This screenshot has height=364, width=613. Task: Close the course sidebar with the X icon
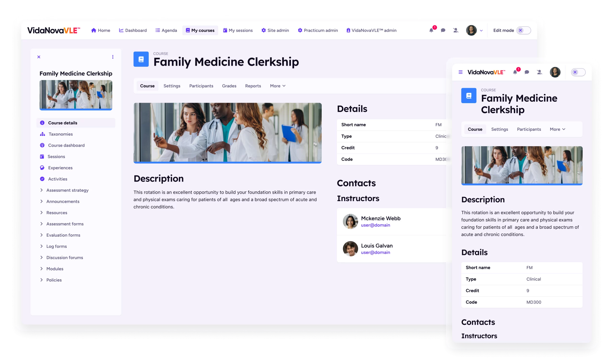39,57
